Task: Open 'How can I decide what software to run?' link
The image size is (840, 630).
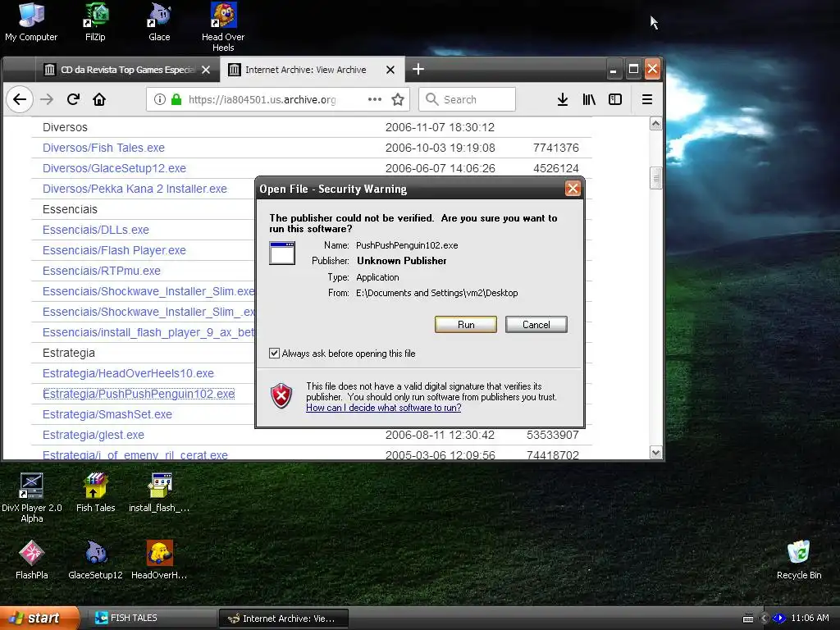Action: tap(384, 408)
